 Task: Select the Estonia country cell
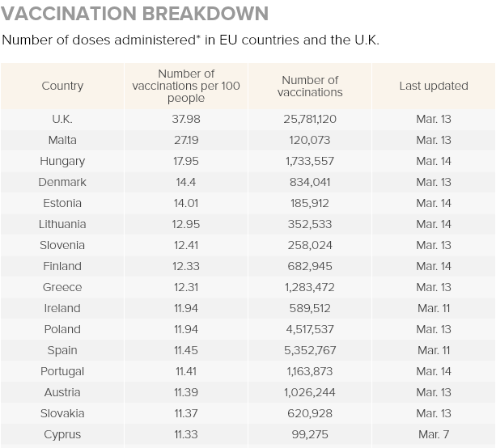62,203
